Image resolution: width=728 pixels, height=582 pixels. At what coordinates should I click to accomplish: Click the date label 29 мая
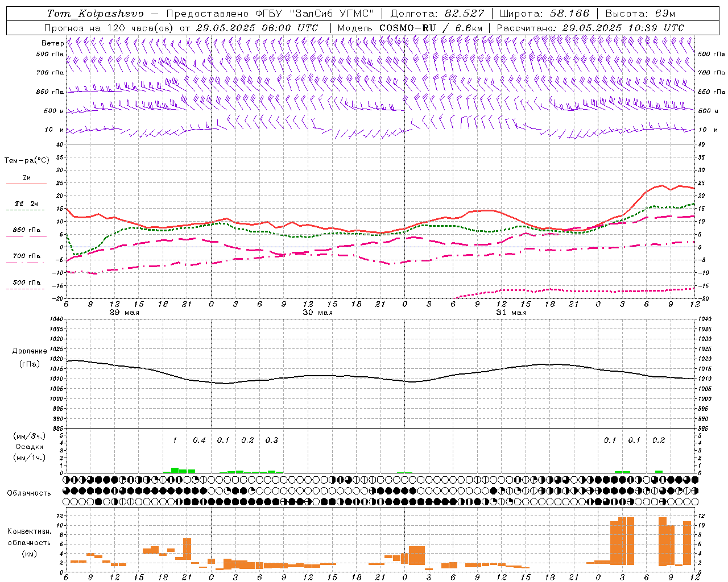125,312
